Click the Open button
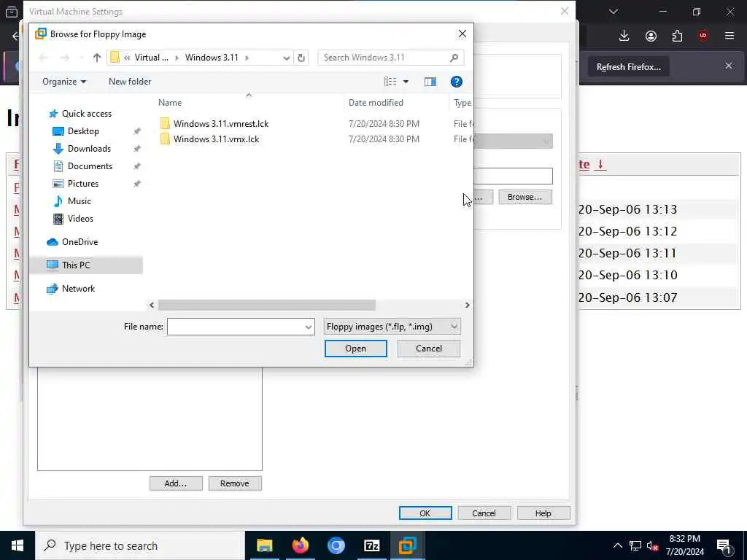 [x=355, y=349]
